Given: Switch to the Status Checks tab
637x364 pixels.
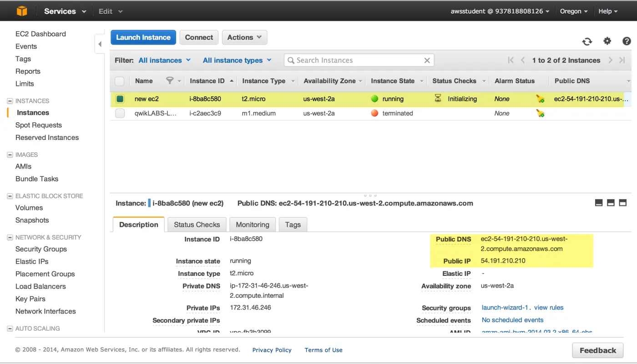Looking at the screenshot, I should (x=197, y=224).
